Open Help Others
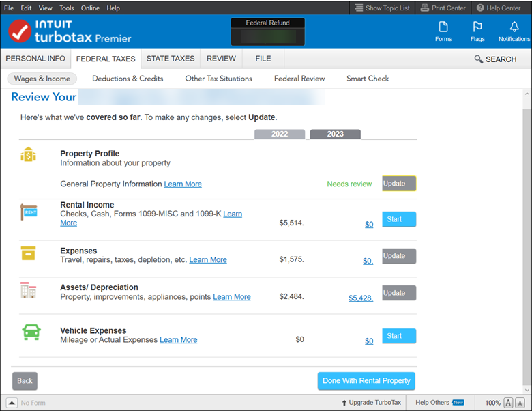Viewport: 532px width, 411px height. click(439, 403)
